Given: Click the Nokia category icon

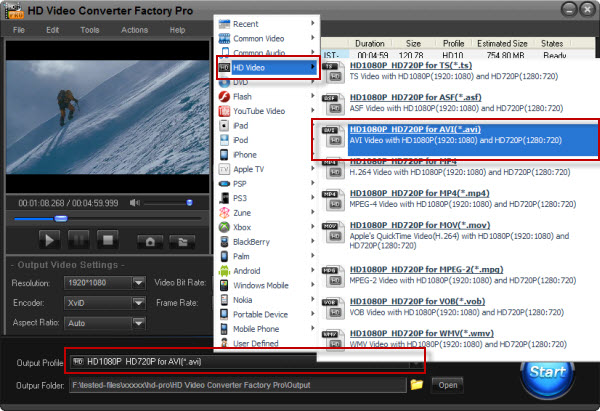Looking at the screenshot, I should coord(224,300).
